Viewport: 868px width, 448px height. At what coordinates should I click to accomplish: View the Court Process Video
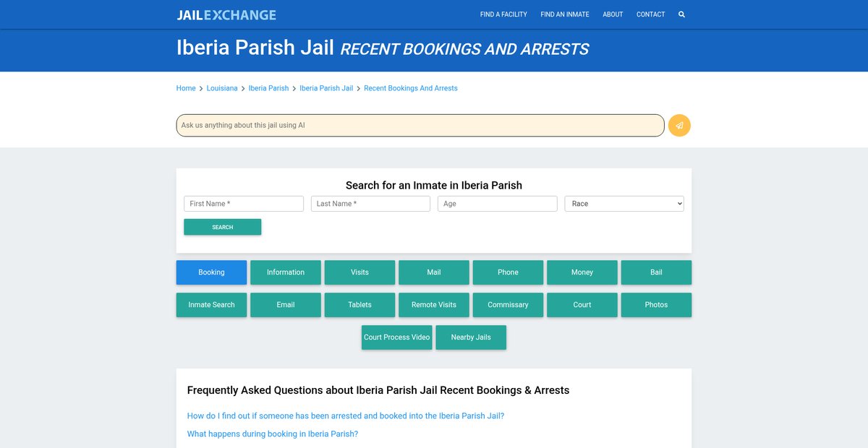pyautogui.click(x=396, y=337)
